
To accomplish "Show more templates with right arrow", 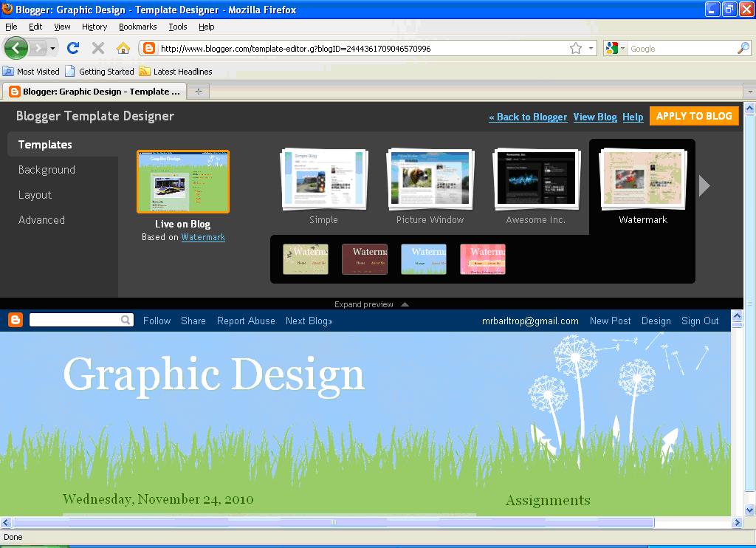I will click(704, 185).
